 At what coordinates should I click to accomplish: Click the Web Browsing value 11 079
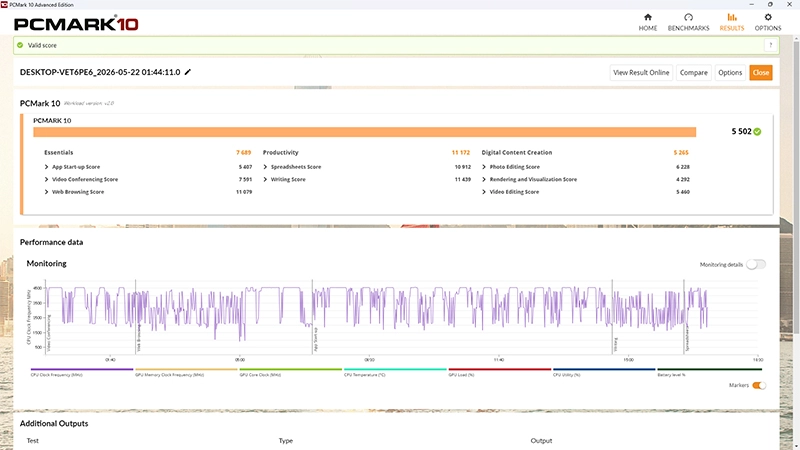pos(244,192)
